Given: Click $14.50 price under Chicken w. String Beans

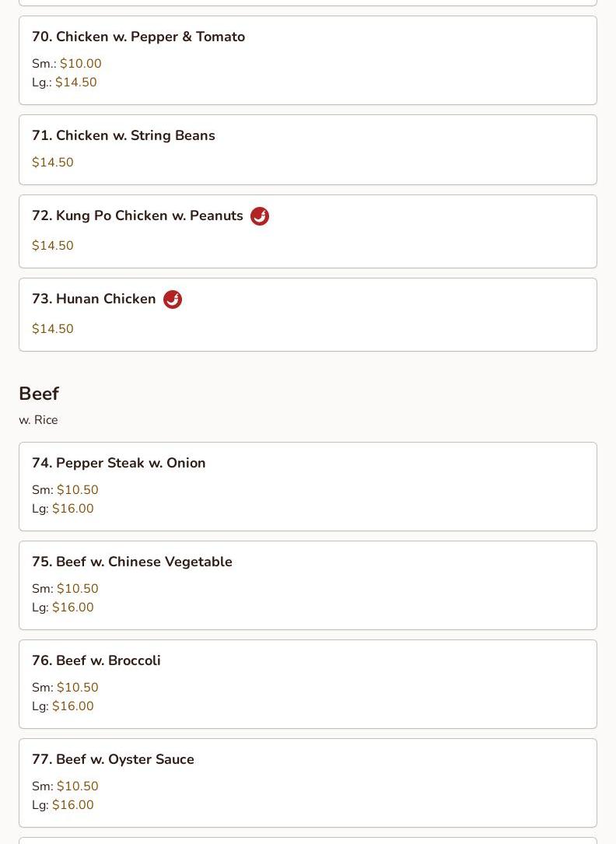Looking at the screenshot, I should 53,163.
